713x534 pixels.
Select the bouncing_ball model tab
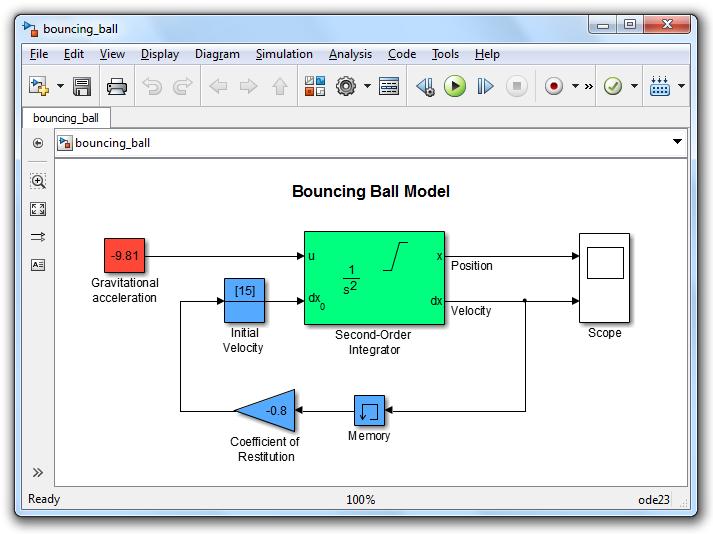[66, 118]
